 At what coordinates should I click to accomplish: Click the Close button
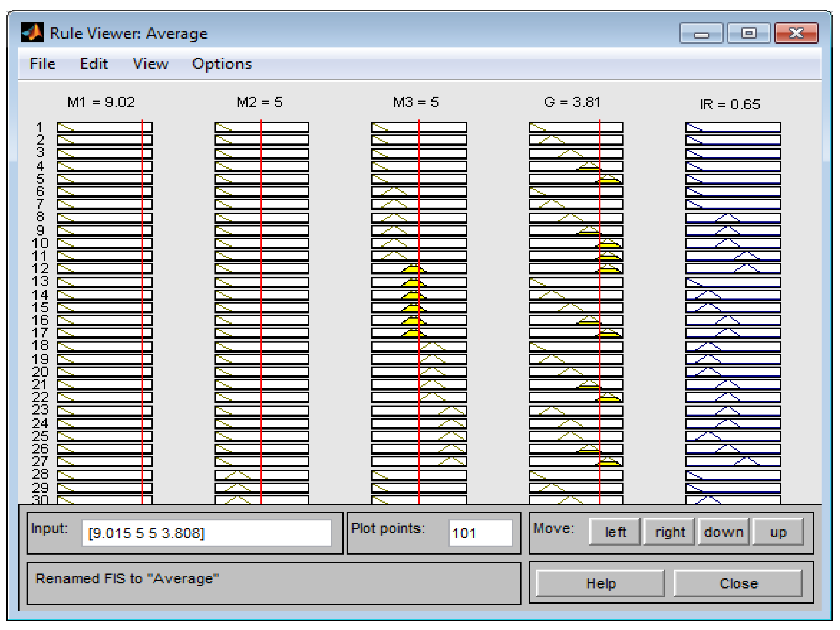pos(738,583)
